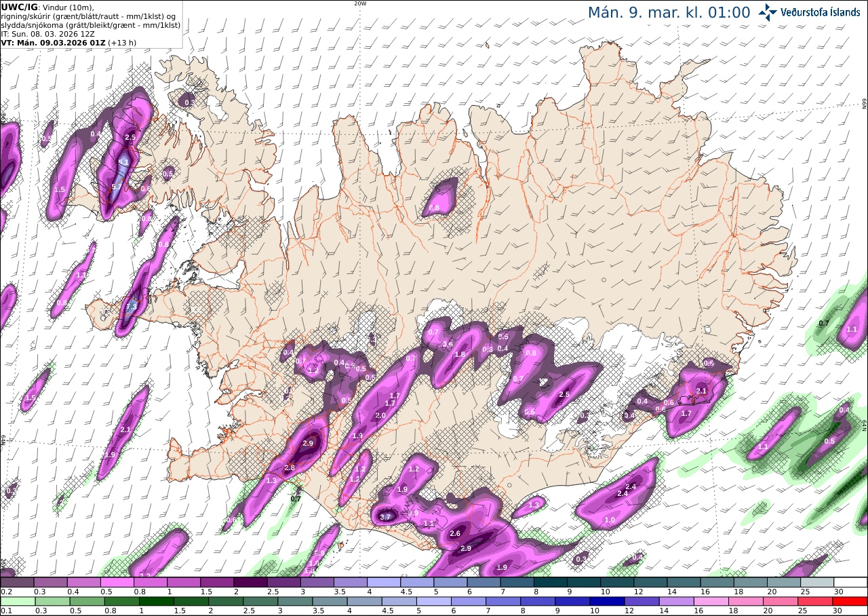
Task: Click the '0.1' label in the lower legend
Action: pyautogui.click(x=6, y=611)
